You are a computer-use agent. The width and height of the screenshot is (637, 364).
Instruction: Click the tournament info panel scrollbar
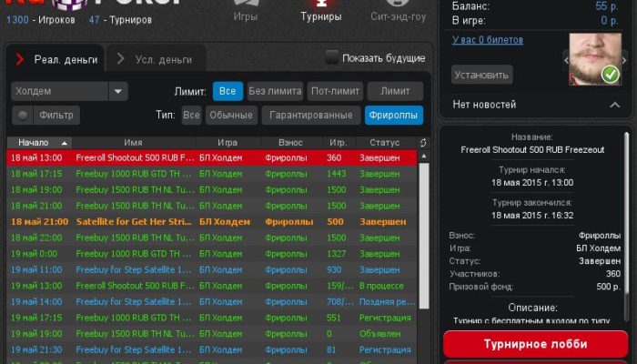tap(627, 227)
